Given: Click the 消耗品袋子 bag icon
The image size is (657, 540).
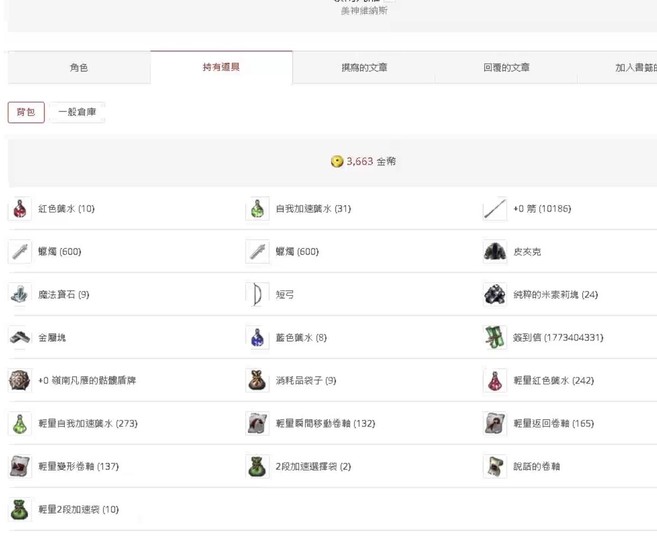Looking at the screenshot, I should [257, 381].
